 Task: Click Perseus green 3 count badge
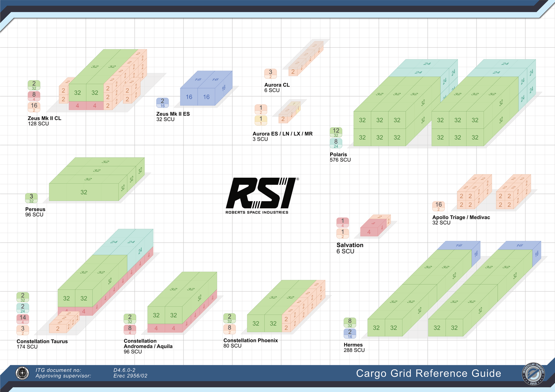[31, 198]
